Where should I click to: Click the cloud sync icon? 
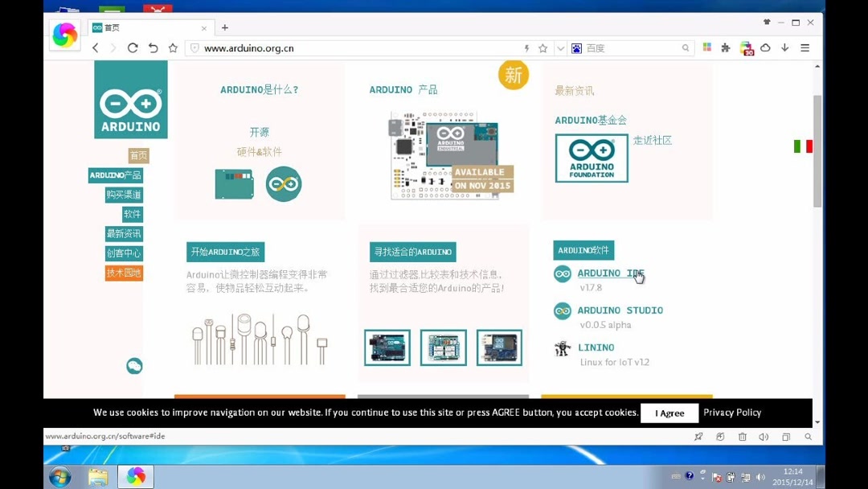[x=765, y=47]
